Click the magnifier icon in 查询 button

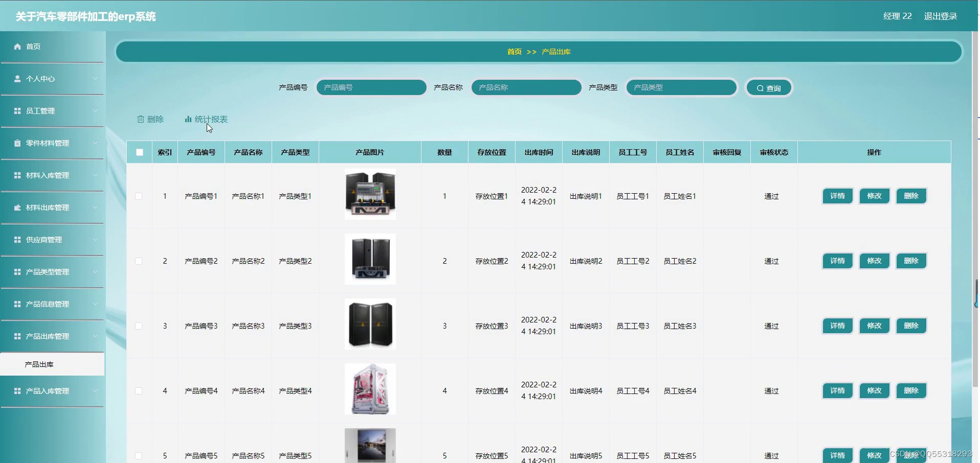760,88
